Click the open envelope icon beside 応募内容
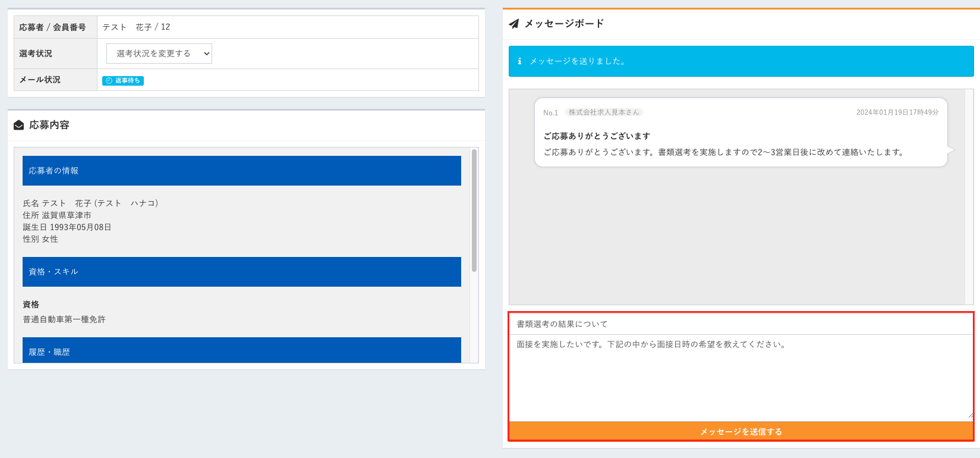Image resolution: width=980 pixels, height=458 pixels. [x=19, y=125]
